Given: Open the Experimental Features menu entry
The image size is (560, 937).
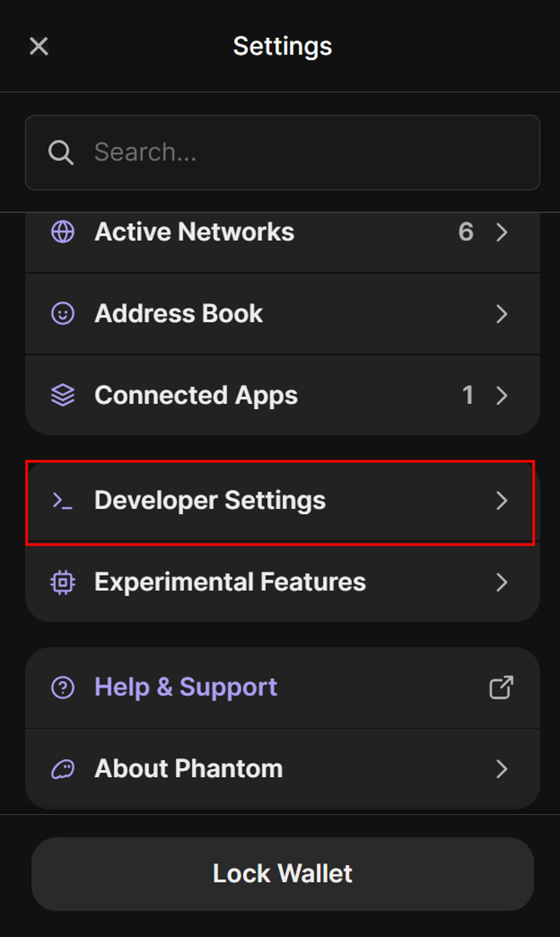Looking at the screenshot, I should tap(230, 582).
